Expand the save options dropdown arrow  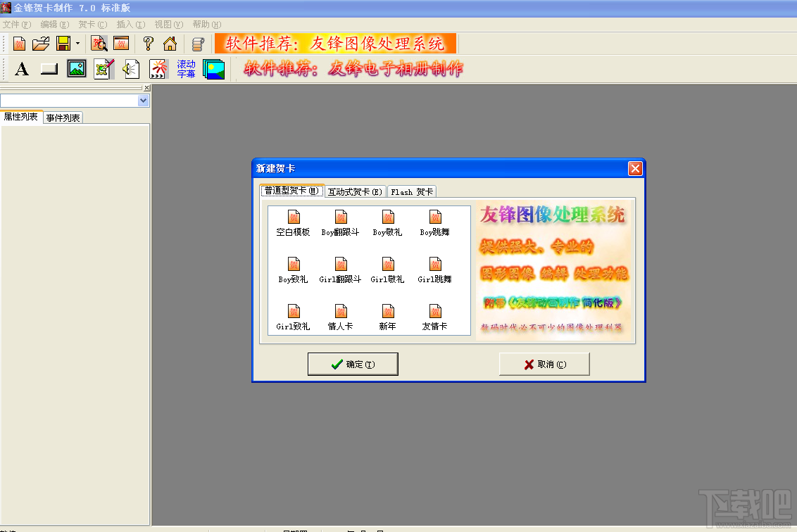pyautogui.click(x=77, y=44)
